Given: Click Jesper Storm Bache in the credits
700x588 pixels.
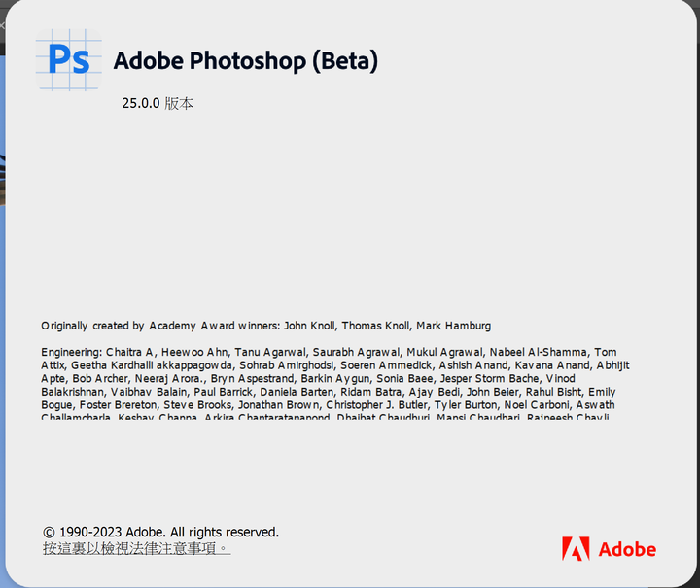Looking at the screenshot, I should coord(490,379).
